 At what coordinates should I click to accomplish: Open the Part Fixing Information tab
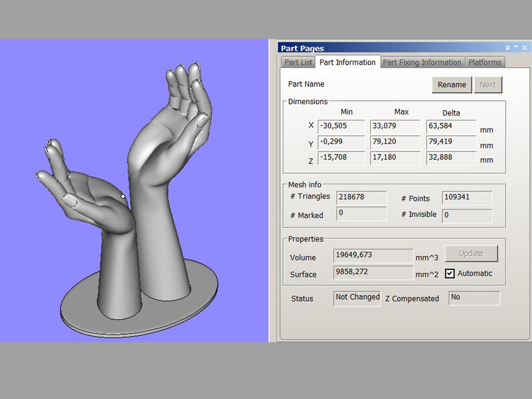(x=422, y=62)
